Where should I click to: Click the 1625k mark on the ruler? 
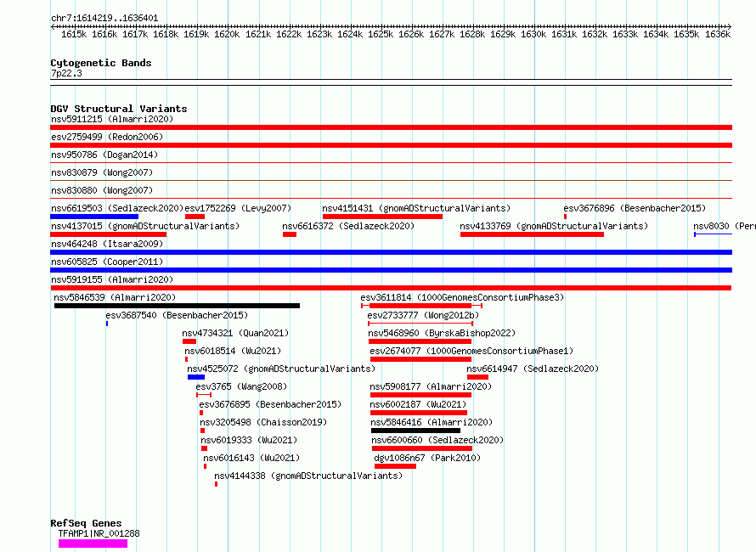(381, 34)
